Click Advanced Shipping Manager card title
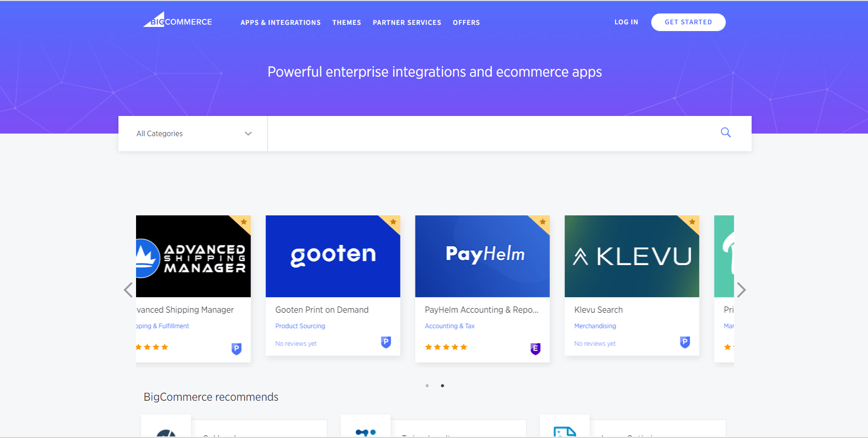Image resolution: width=868 pixels, height=438 pixels. 185,310
